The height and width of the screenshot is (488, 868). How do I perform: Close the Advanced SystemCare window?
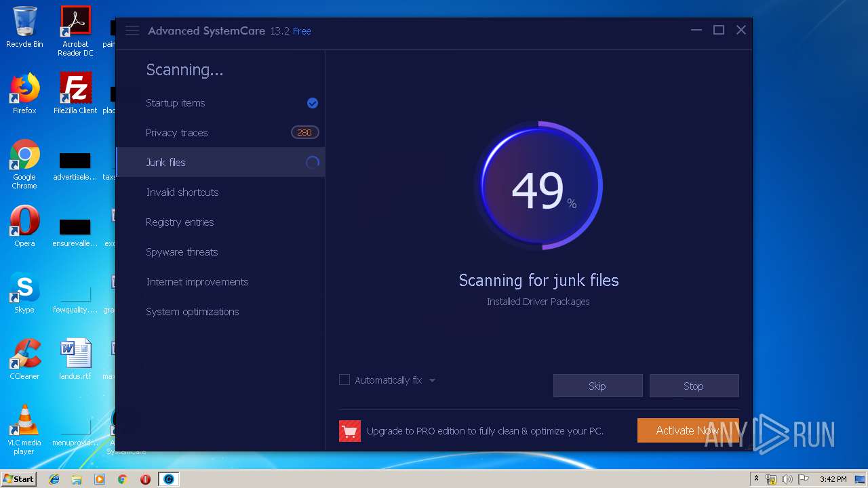point(741,30)
